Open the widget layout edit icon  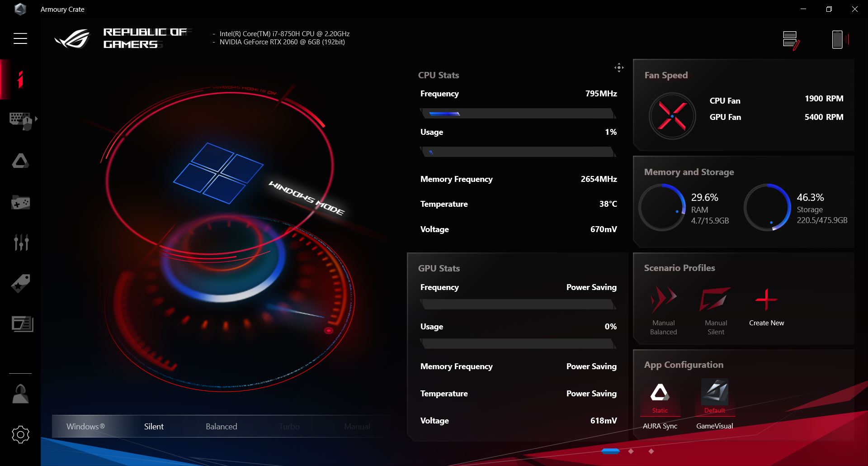pos(791,40)
